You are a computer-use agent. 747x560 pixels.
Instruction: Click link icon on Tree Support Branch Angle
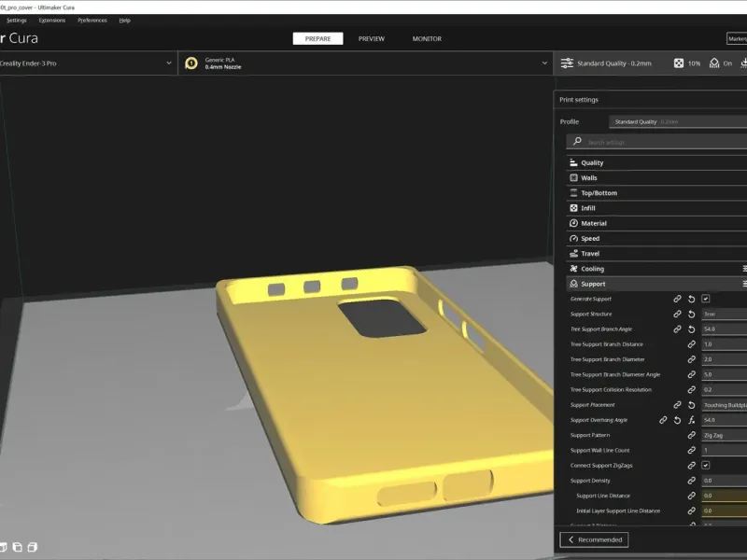[x=677, y=329]
